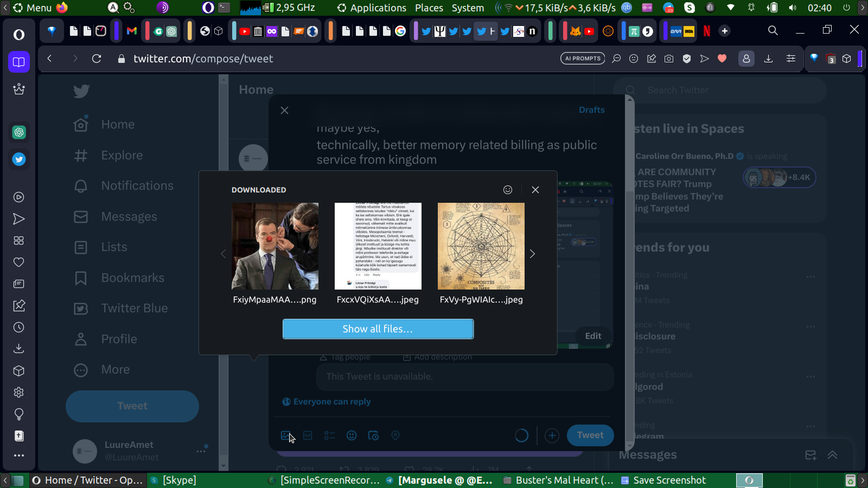Screen dimensions: 868x488
Task: Click the Search Twitter field
Action: [x=720, y=90]
